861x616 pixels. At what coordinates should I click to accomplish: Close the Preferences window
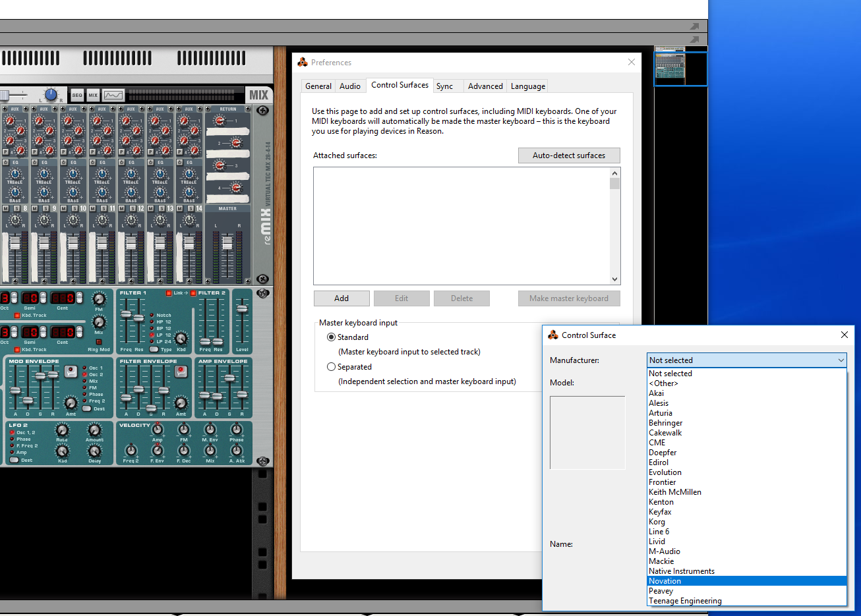pyautogui.click(x=632, y=62)
